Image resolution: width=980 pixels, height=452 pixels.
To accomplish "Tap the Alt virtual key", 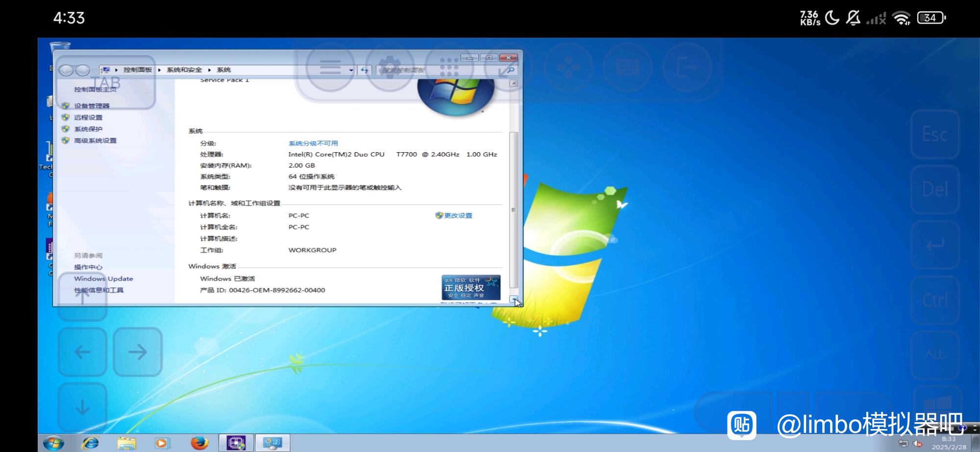I will 935,355.
